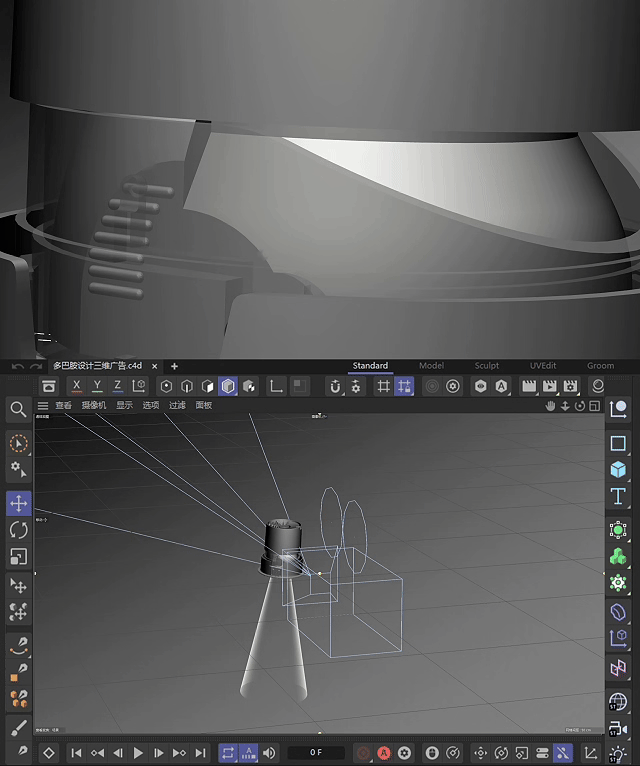This screenshot has height=766, width=640.
Task: Switch to the UVEdit layout tab
Action: tap(543, 365)
